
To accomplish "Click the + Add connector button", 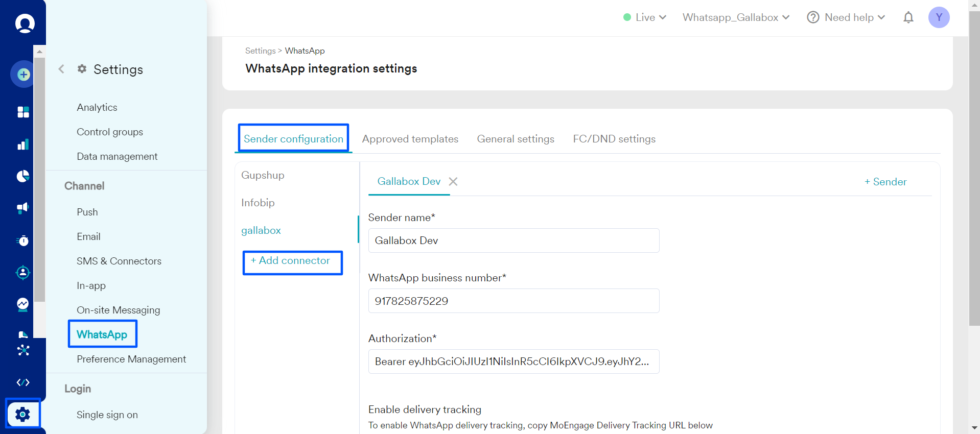I will (292, 261).
